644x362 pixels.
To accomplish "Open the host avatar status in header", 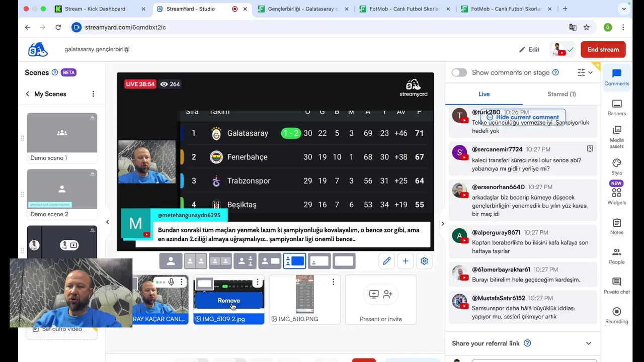I will (x=562, y=49).
